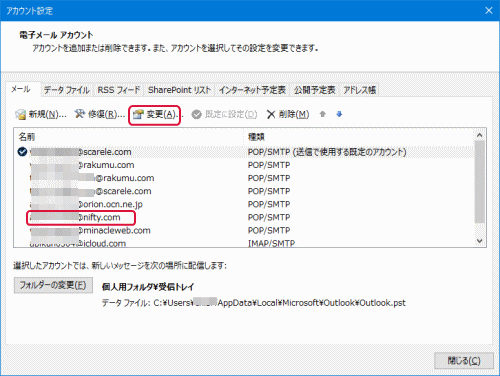Click the account list scrollbar up arrow
This screenshot has height=376, width=500.
tap(480, 135)
